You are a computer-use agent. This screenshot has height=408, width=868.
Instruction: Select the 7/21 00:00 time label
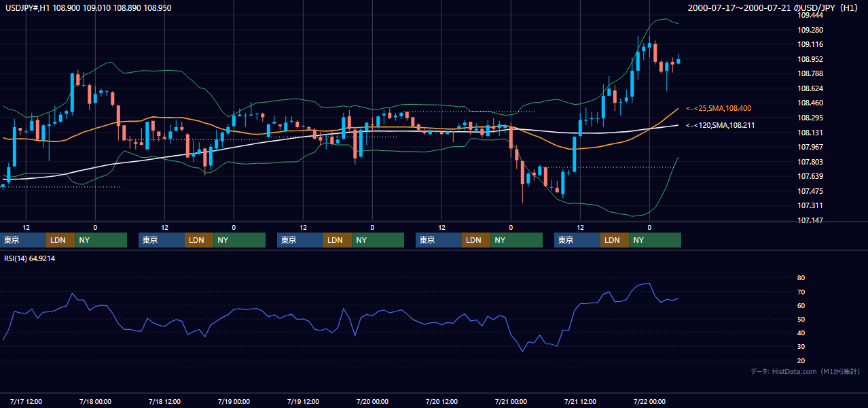point(511,401)
